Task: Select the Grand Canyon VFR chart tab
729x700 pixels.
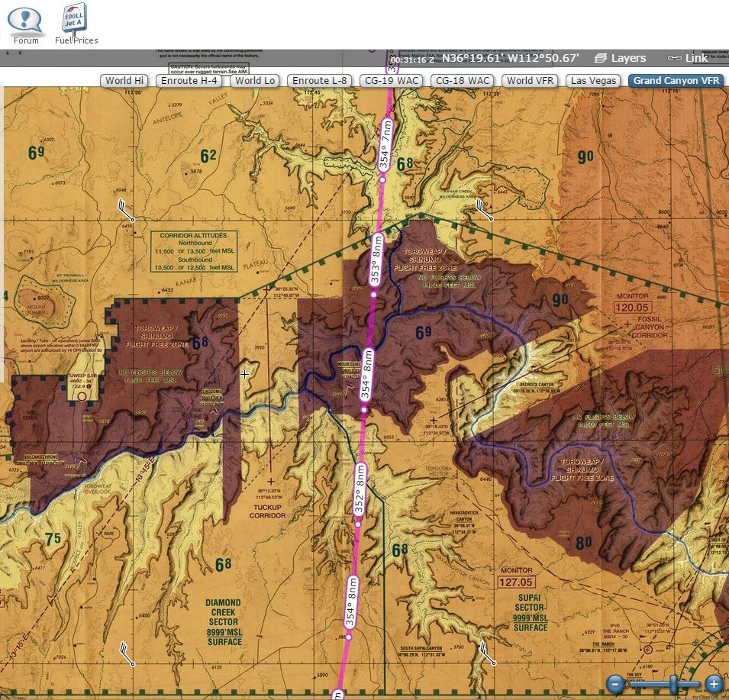Action: coord(676,80)
